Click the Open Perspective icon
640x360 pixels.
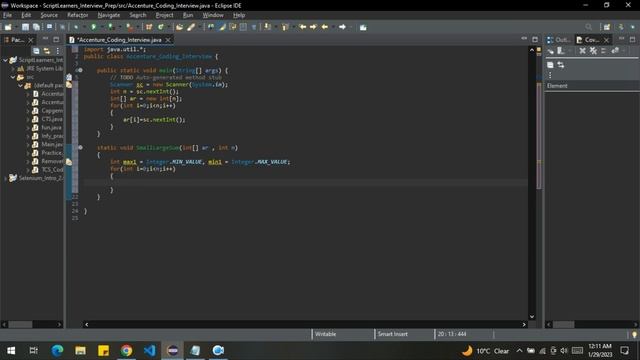(x=607, y=27)
